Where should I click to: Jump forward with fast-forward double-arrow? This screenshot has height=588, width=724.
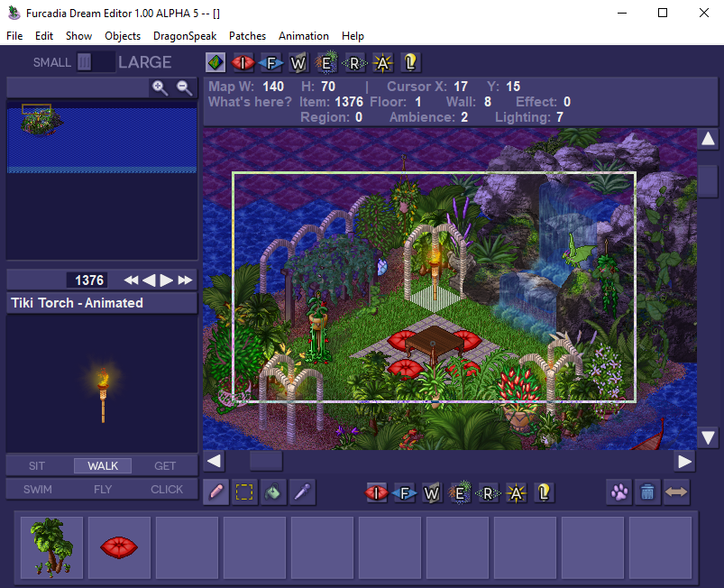(185, 280)
